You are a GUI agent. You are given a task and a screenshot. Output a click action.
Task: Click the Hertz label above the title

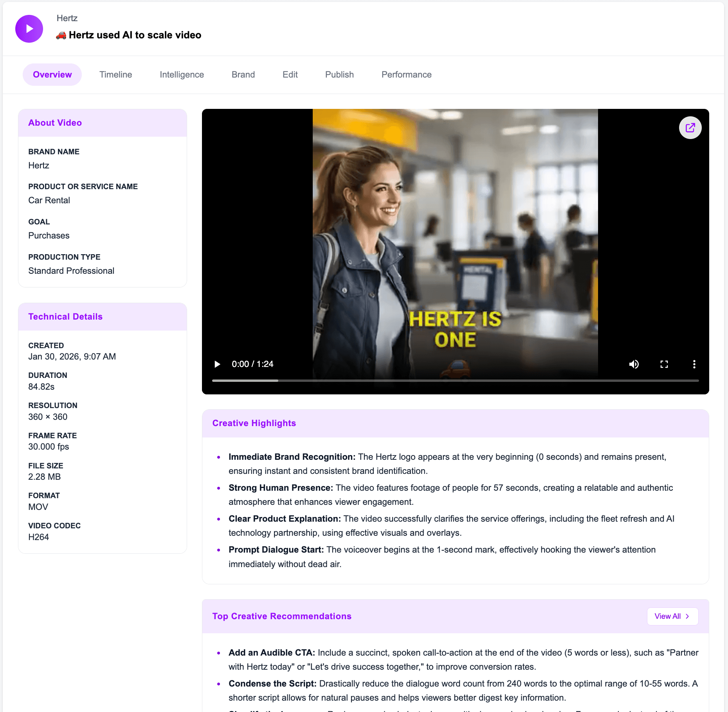(x=67, y=18)
